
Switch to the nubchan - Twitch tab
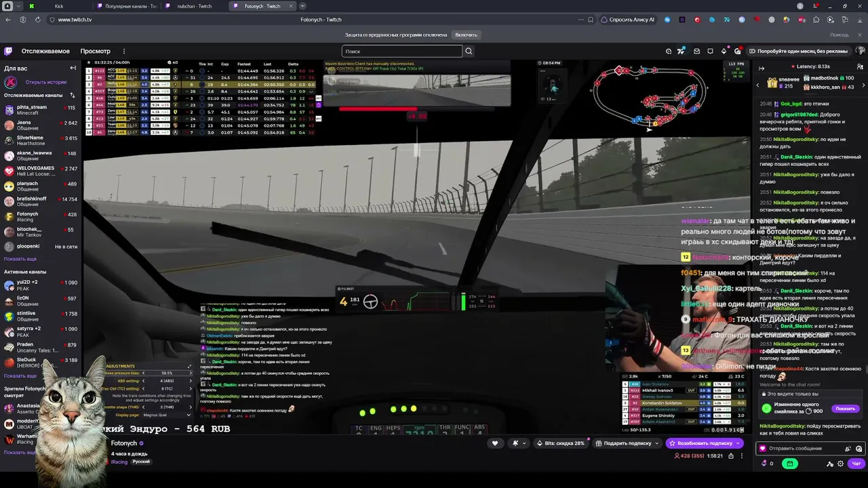[194, 6]
